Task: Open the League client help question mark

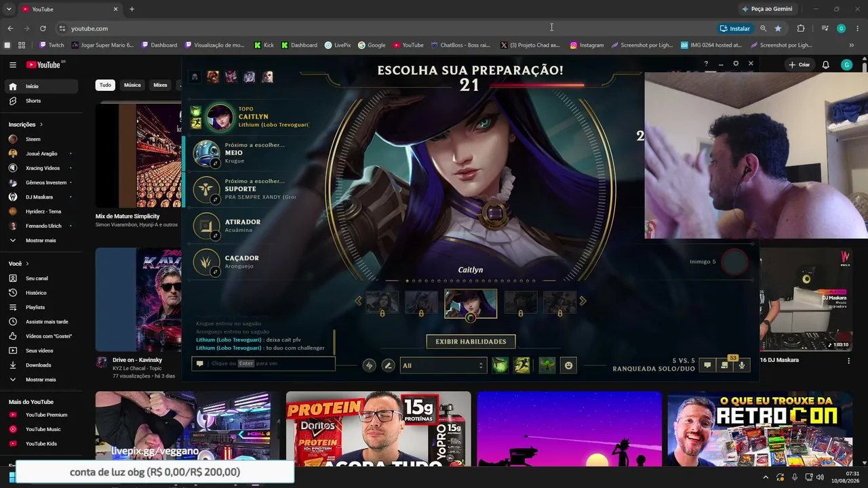Action: point(706,64)
